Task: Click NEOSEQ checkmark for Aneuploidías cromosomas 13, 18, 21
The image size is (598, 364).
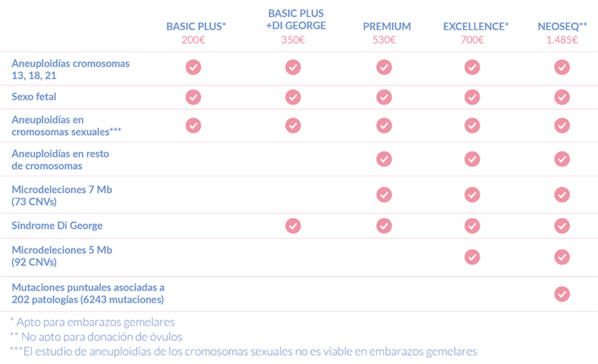Action: (x=562, y=67)
